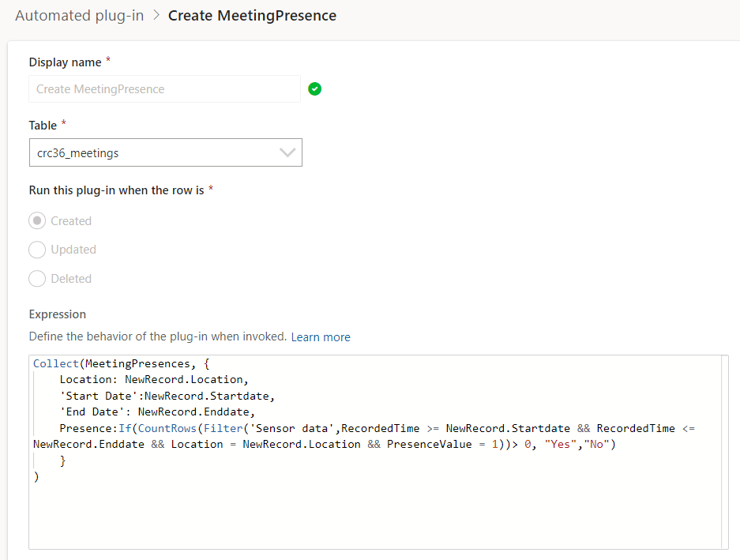This screenshot has width=740, height=560.
Task: Click the 'Start Date' field name
Action: click(x=99, y=397)
